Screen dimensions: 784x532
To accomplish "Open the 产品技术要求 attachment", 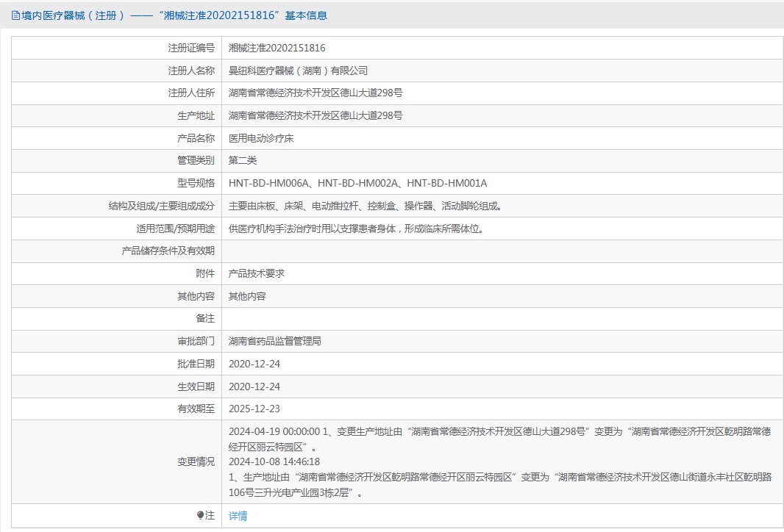I will [x=257, y=273].
